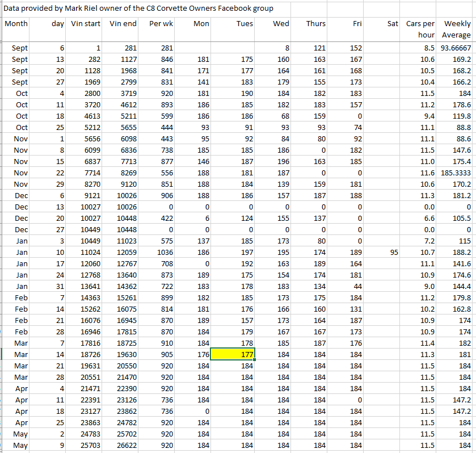The image size is (476, 453).
Task: Click the 'Thurs' column header cell
Action: 315,24
